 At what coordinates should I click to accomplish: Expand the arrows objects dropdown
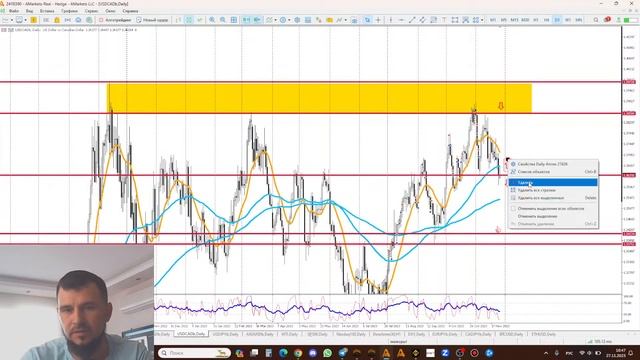pyautogui.click(x=482, y=20)
